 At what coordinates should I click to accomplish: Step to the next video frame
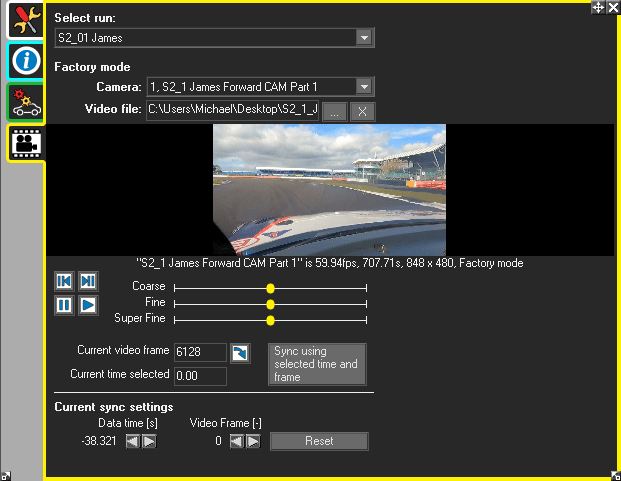[88, 281]
